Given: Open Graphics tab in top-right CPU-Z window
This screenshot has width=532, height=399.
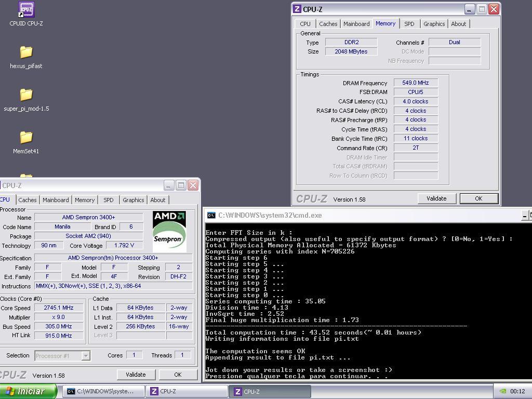Looking at the screenshot, I should tap(434, 24).
